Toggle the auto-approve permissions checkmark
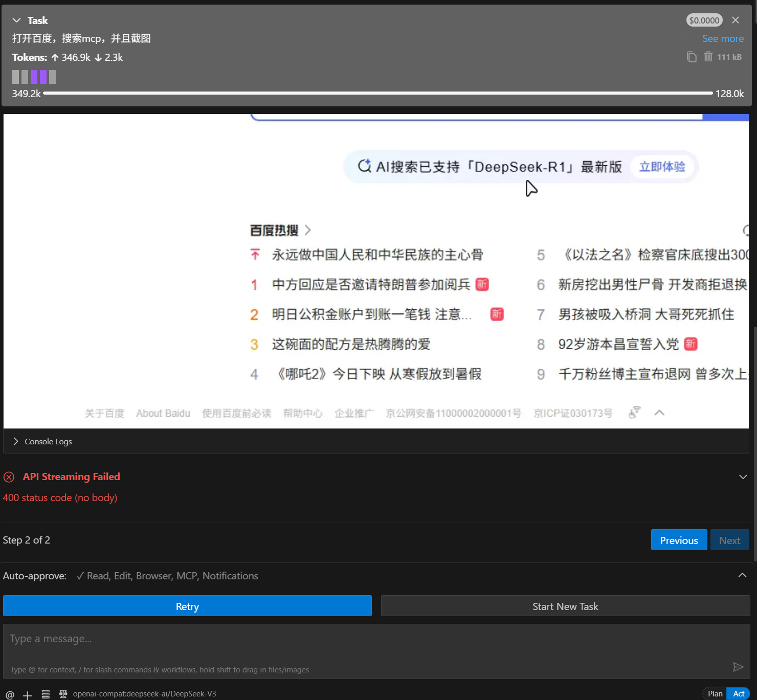757x700 pixels. pyautogui.click(x=80, y=576)
